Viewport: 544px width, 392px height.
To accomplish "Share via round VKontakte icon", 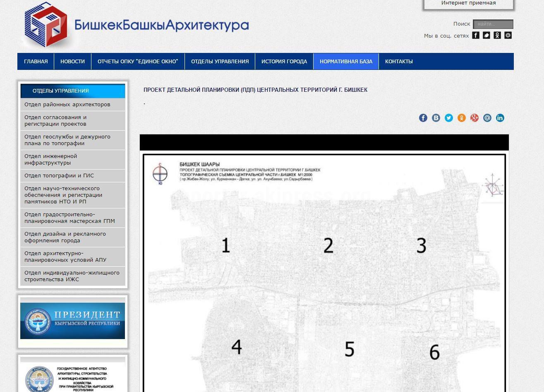I will pos(436,118).
